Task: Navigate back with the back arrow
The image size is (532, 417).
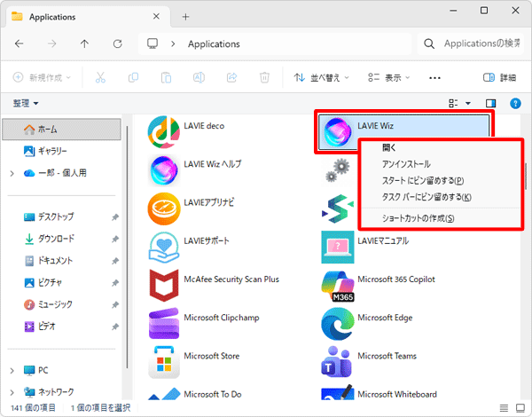Action: point(19,43)
